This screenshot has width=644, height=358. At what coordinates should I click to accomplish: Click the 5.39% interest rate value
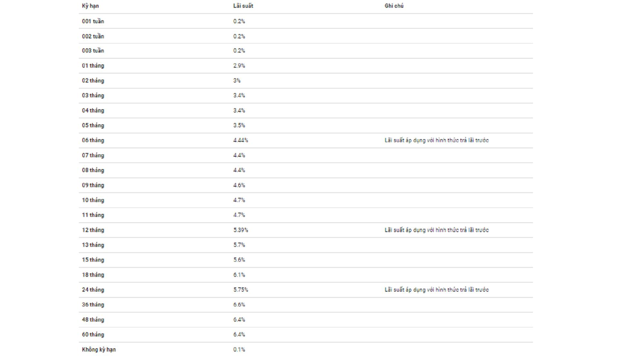pyautogui.click(x=241, y=230)
